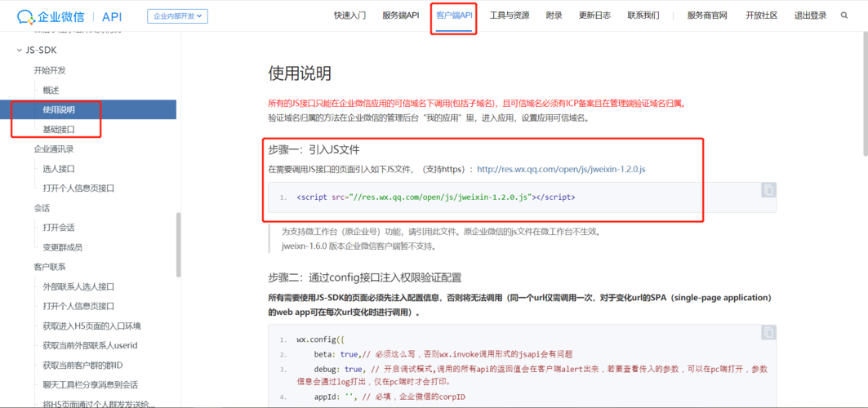Select the 客户端API tab
The height and width of the screenshot is (408, 868).
[x=454, y=16]
